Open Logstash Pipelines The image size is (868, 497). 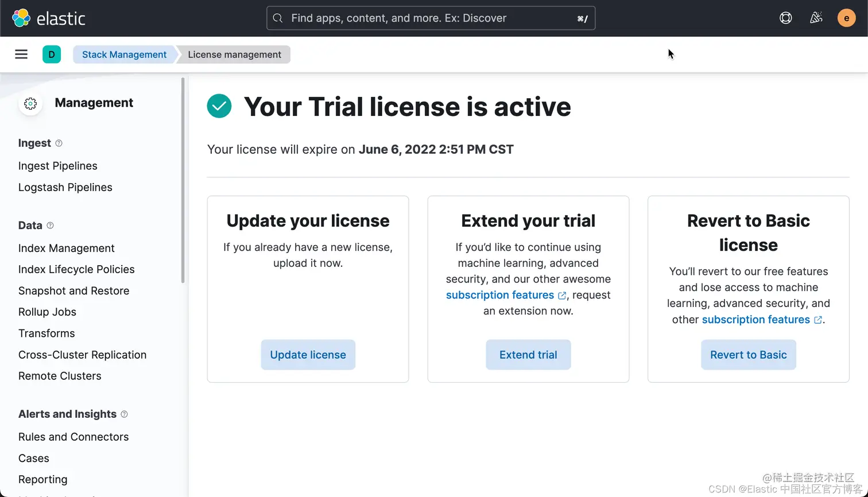click(65, 187)
